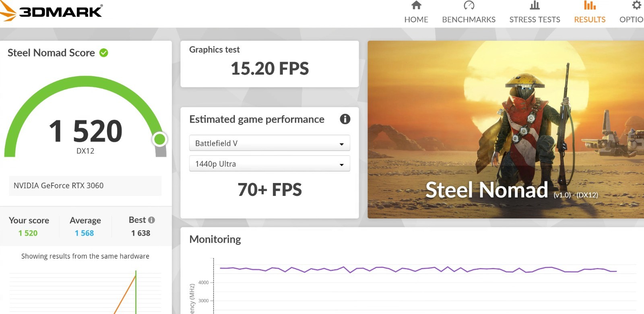
Task: Click the Benchmarks gauge icon
Action: tap(469, 5)
